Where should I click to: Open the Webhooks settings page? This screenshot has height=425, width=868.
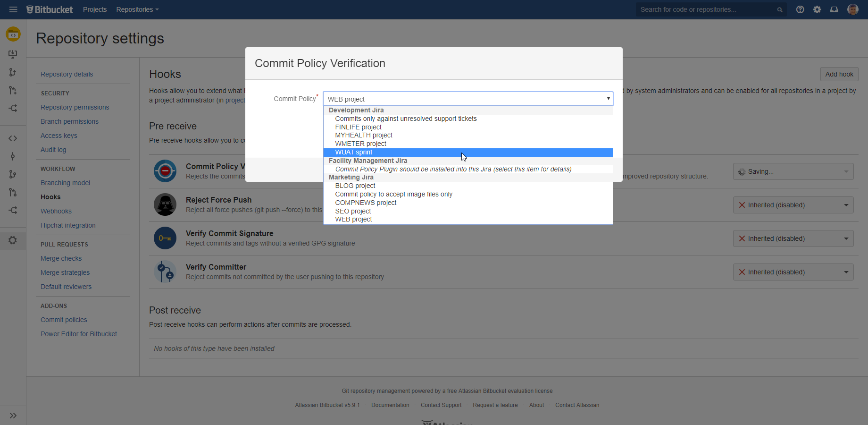[x=56, y=211]
